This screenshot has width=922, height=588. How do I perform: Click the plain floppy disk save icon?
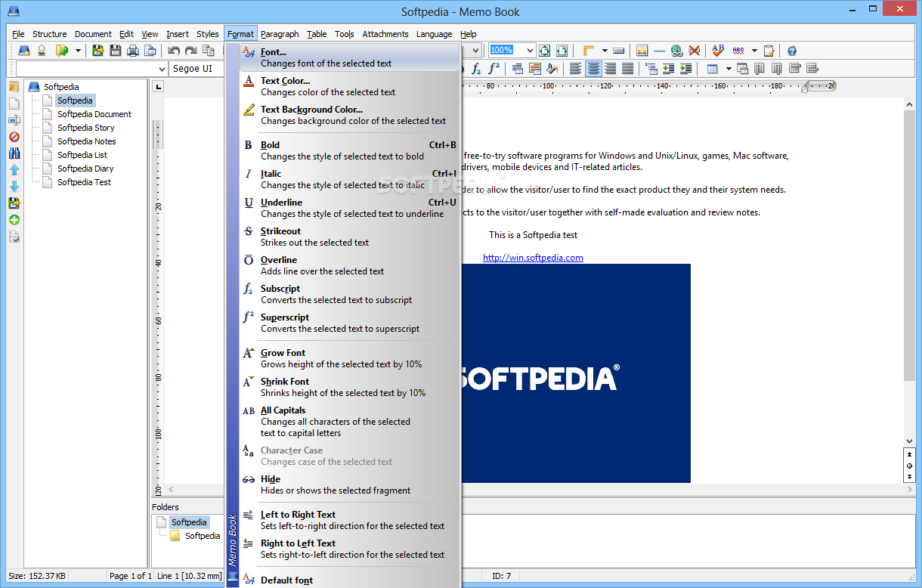[116, 51]
